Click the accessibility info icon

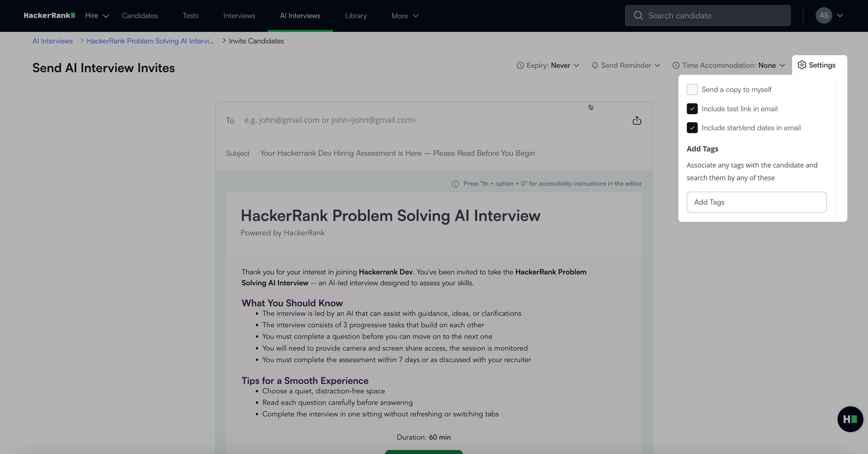[455, 184]
